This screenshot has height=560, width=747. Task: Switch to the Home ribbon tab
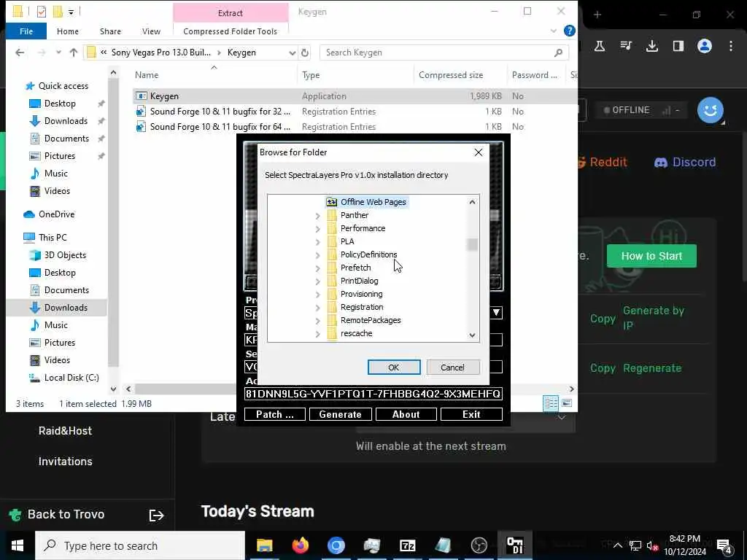[68, 31]
